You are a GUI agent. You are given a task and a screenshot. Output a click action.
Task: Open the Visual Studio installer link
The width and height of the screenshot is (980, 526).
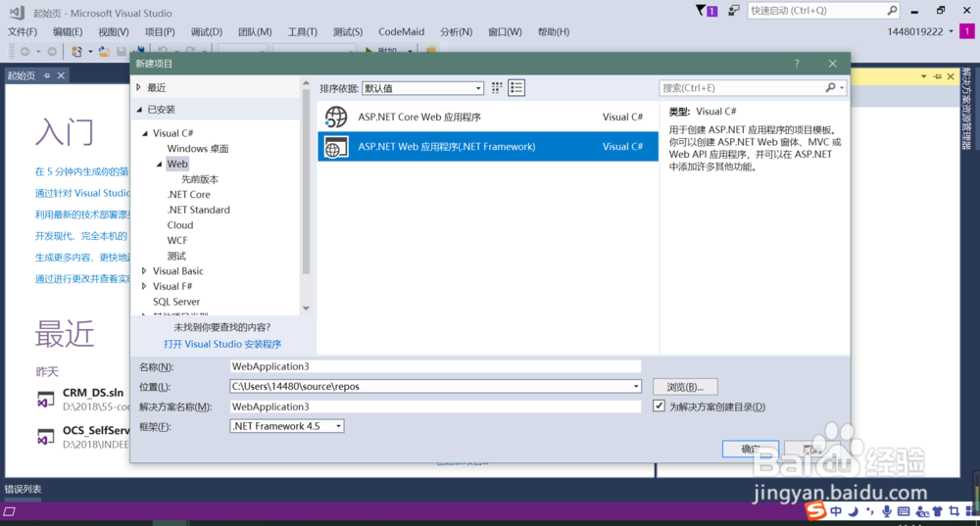(222, 344)
